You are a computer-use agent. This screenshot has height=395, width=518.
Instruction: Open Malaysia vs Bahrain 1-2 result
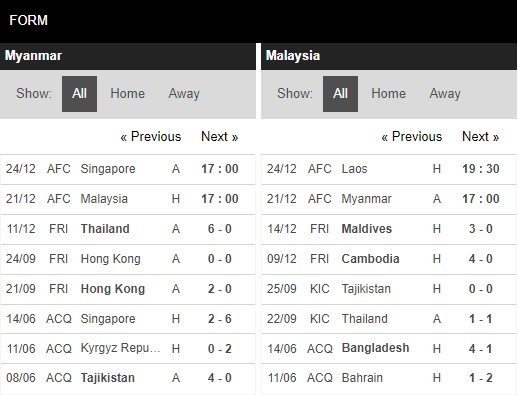pyautogui.click(x=389, y=378)
